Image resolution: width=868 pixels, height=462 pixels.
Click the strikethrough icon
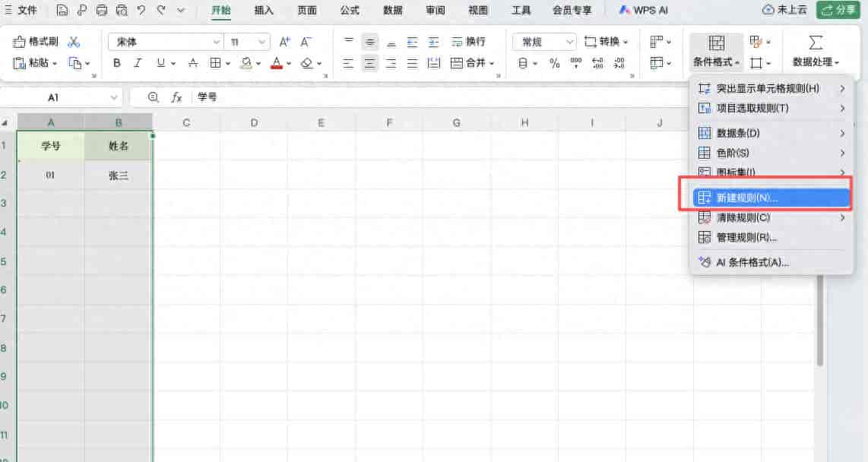pyautogui.click(x=192, y=63)
